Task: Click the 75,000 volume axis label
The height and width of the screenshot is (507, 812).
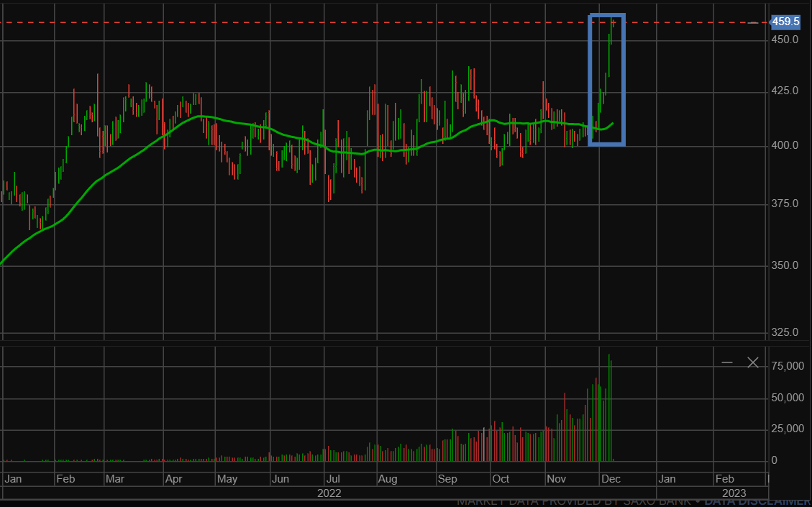Action: [788, 366]
